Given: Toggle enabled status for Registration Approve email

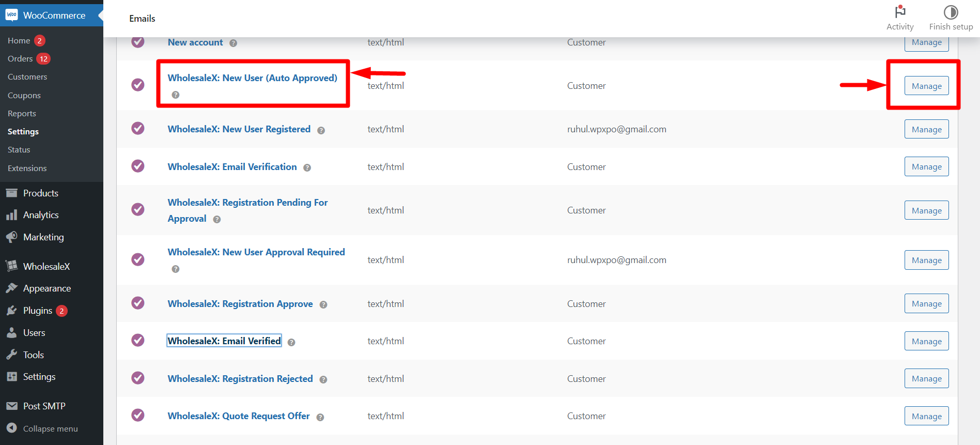Looking at the screenshot, I should (138, 303).
